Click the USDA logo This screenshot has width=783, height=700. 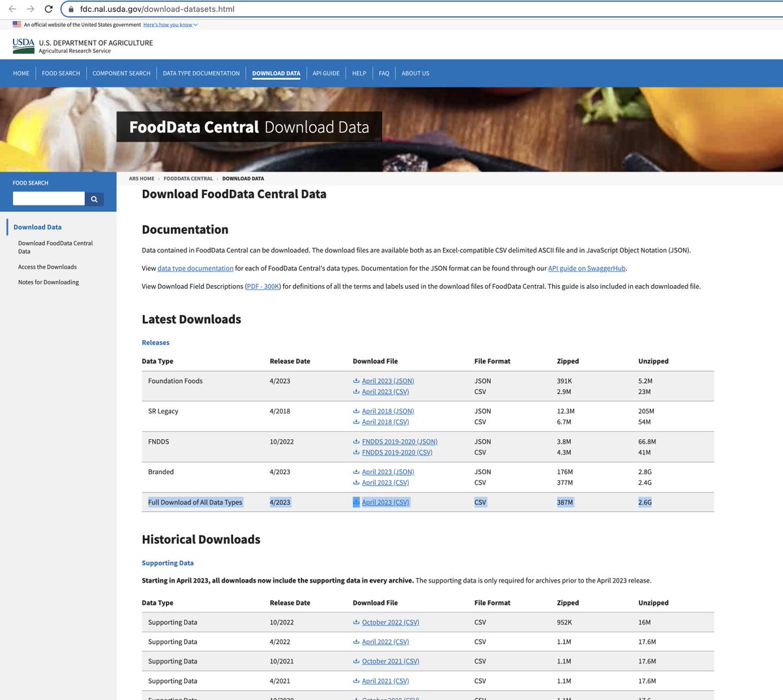pos(23,46)
